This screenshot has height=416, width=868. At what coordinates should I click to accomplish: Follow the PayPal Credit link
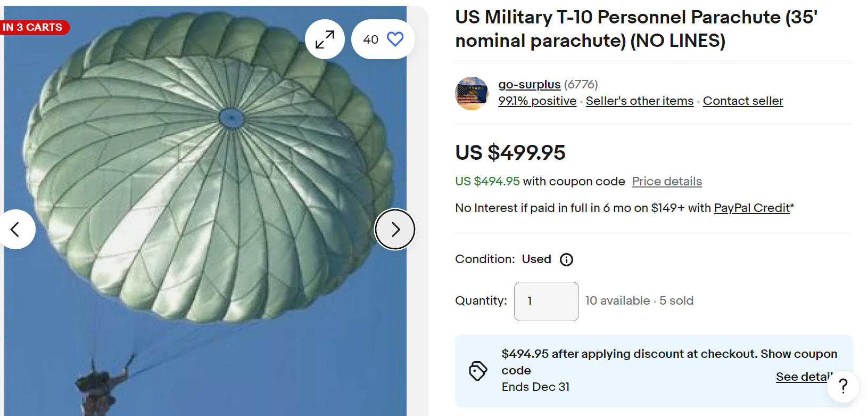(x=751, y=208)
